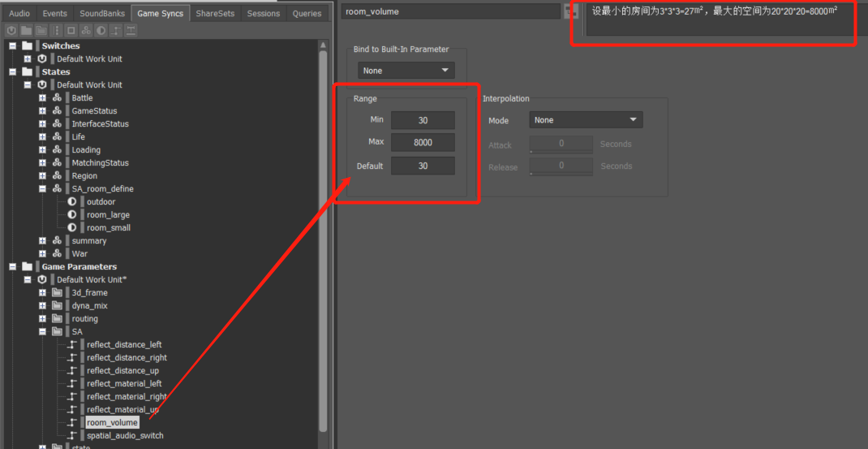Click the half-circle State toolbar icon

point(101,31)
